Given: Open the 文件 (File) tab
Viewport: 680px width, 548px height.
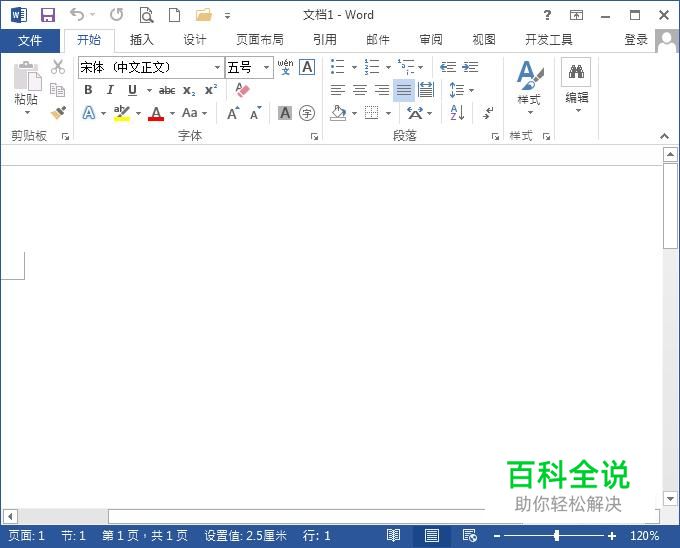Looking at the screenshot, I should click(30, 41).
